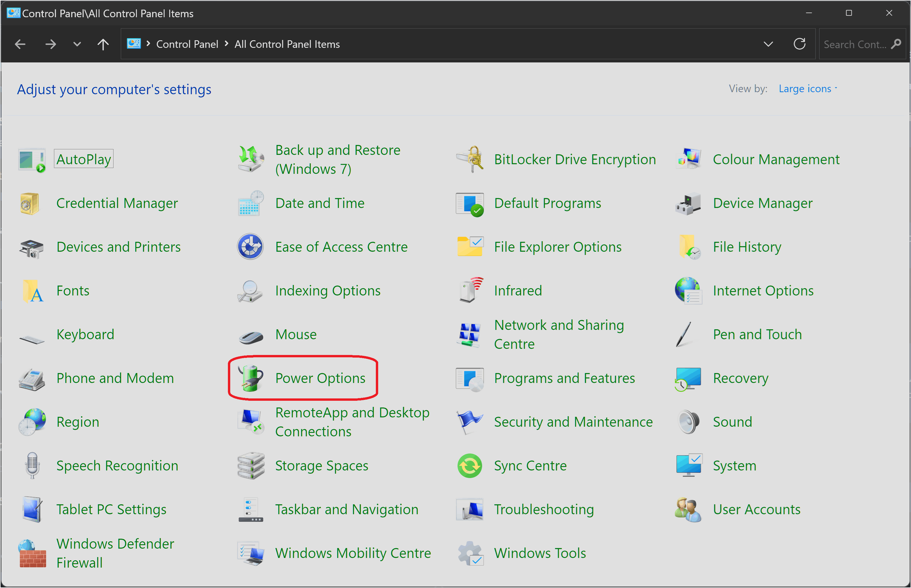Open the Power Options battery icon
Image resolution: width=911 pixels, height=588 pixels.
(x=251, y=378)
